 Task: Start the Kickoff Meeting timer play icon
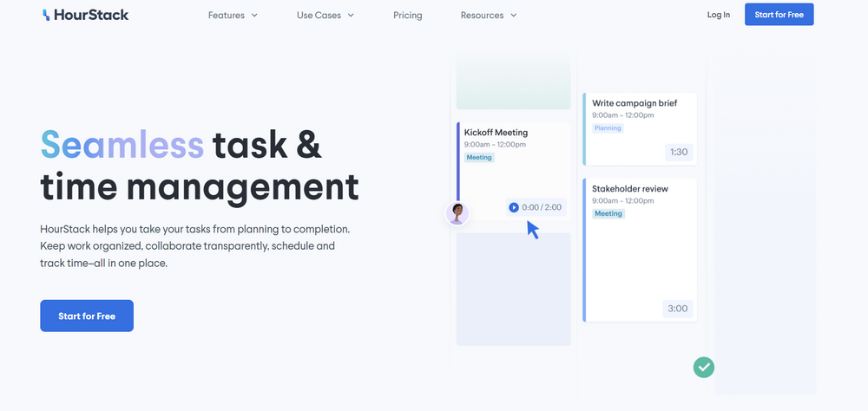point(514,207)
